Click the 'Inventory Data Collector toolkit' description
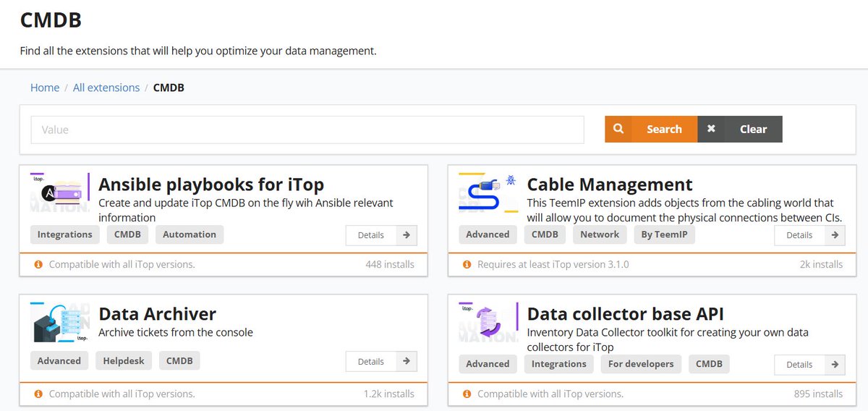This screenshot has height=411, width=868. click(668, 340)
